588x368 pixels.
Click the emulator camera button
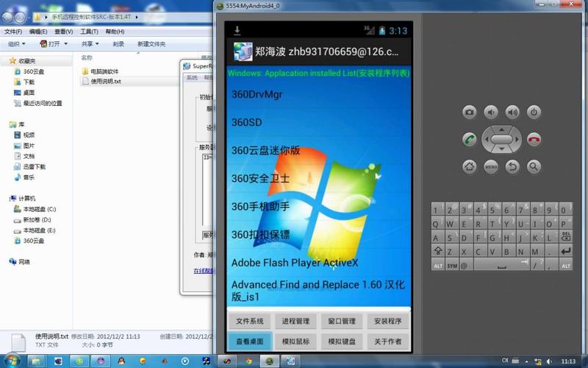click(x=469, y=112)
